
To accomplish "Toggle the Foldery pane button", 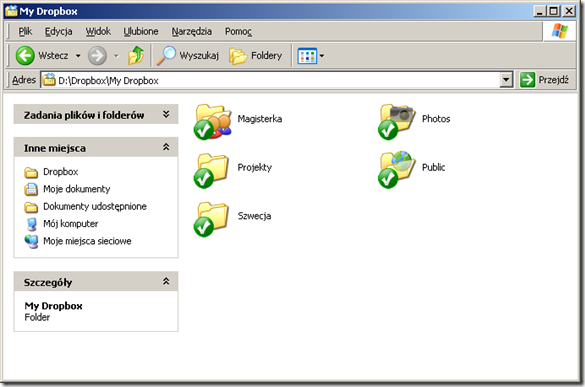I will click(x=256, y=56).
